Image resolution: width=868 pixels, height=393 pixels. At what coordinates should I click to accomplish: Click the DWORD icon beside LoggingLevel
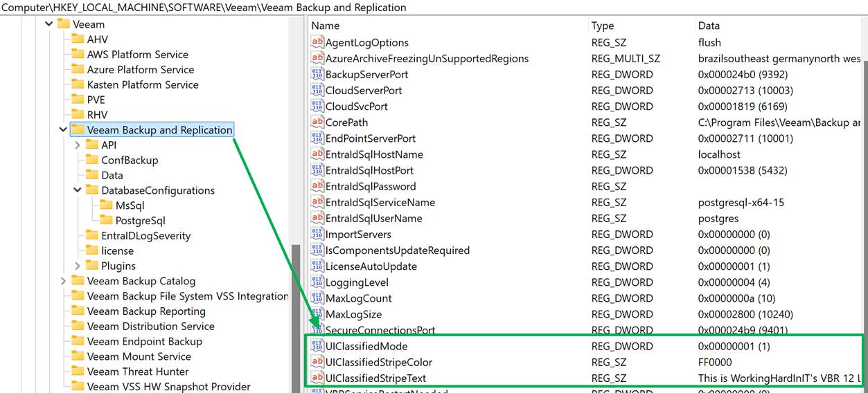317,282
